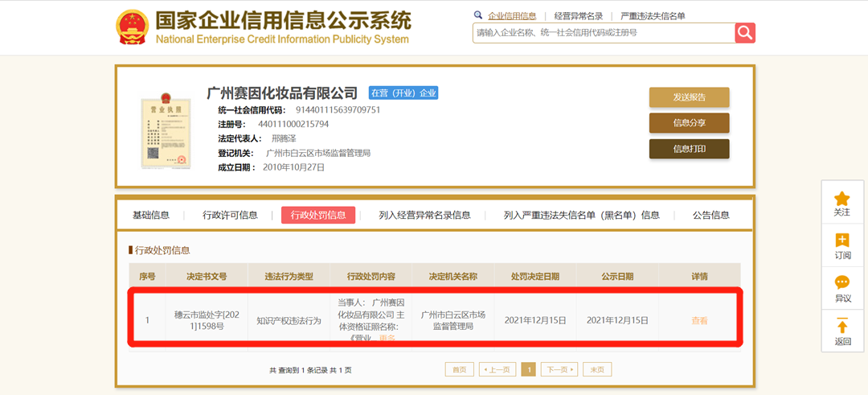Click the enterprise name search input field

pyautogui.click(x=603, y=33)
